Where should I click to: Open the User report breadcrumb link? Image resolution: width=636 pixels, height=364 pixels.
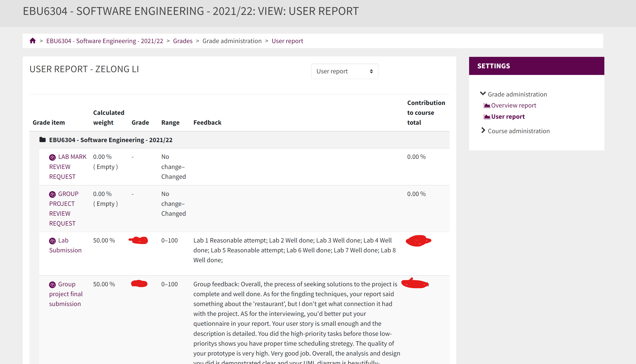[287, 41]
